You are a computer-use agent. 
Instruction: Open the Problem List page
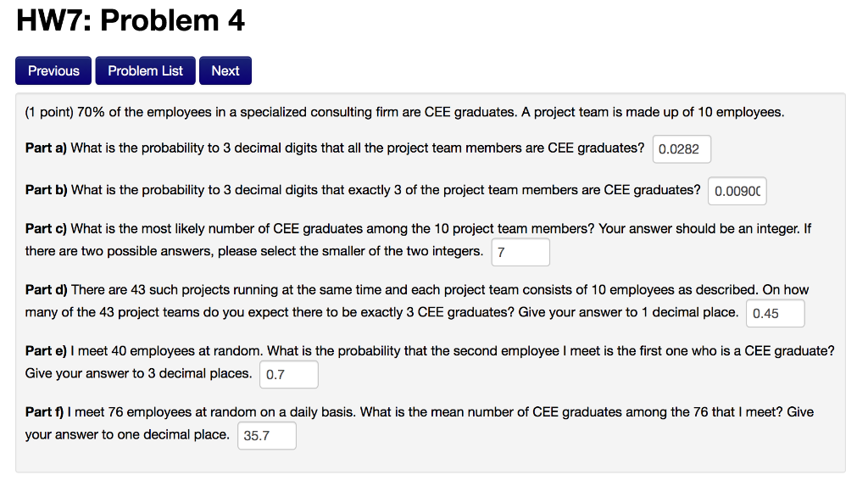point(144,70)
